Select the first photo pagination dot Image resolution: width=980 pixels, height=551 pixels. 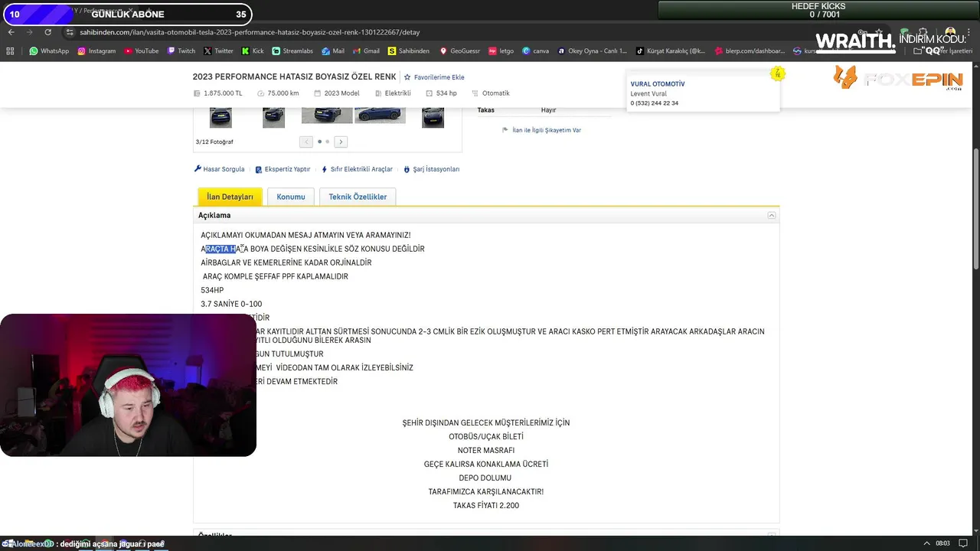pos(319,142)
